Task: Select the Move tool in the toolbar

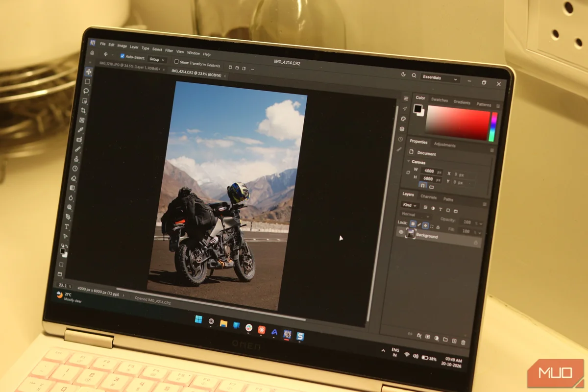Action: [89, 72]
